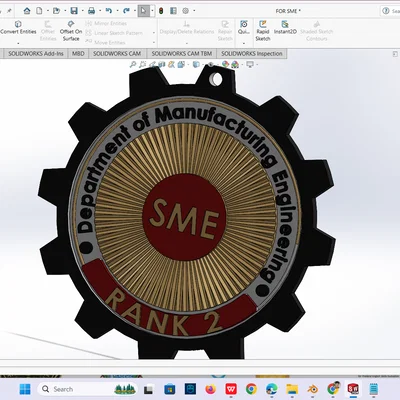Expand the graphics area panel icon
Viewport: 400px width, 400px height.
[x=395, y=54]
